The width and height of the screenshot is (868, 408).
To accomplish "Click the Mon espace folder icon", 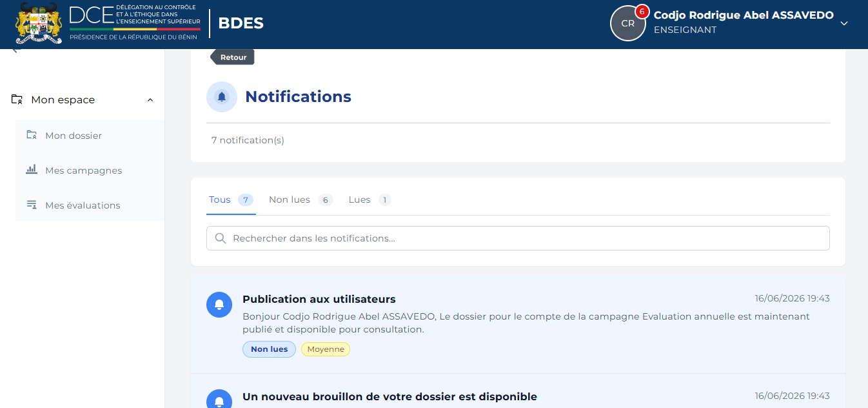I will pyautogui.click(x=17, y=99).
